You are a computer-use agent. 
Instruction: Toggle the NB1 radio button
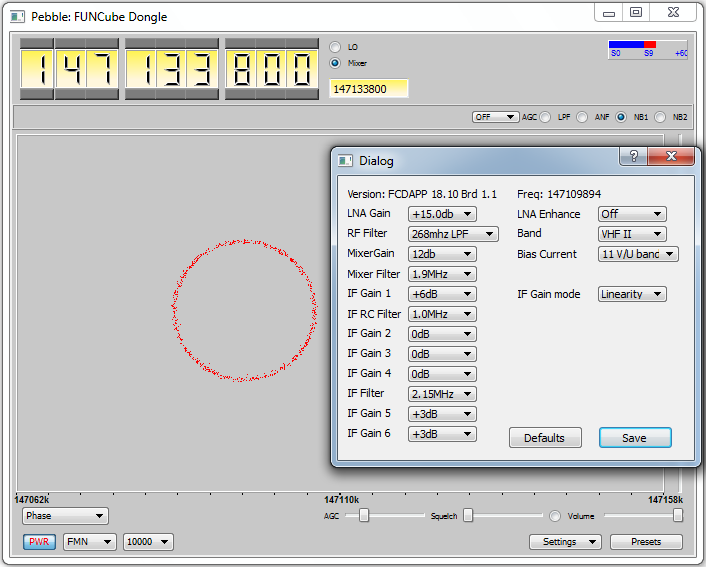621,117
